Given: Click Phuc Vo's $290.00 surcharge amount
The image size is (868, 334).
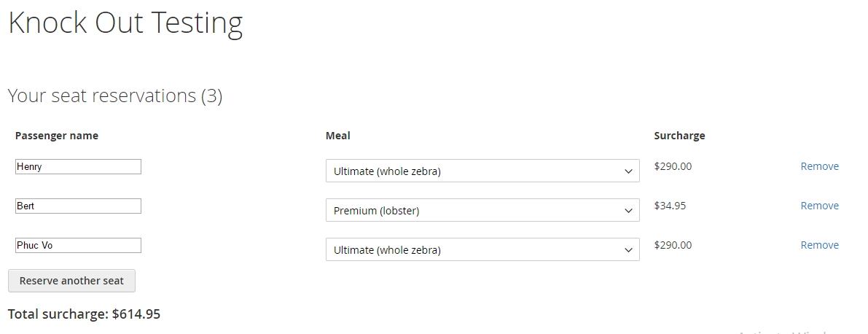Looking at the screenshot, I should (x=673, y=245).
